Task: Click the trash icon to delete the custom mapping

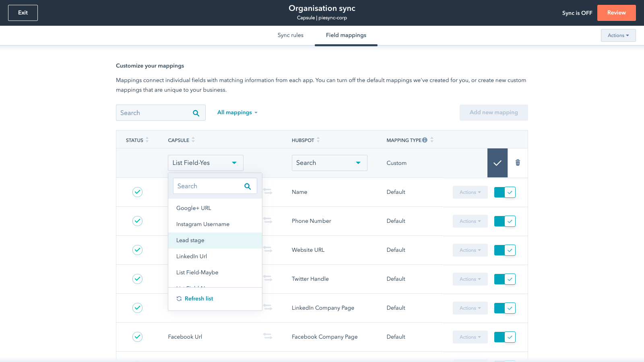Action: click(x=518, y=162)
